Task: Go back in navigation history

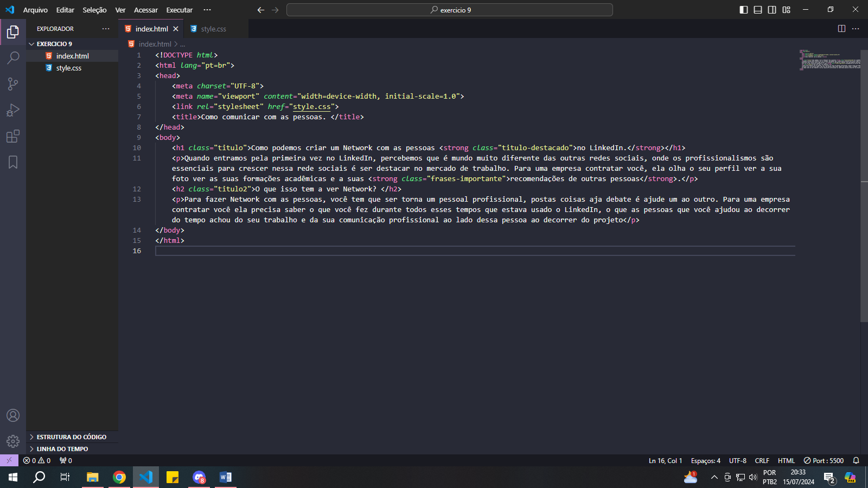Action: [x=261, y=10]
